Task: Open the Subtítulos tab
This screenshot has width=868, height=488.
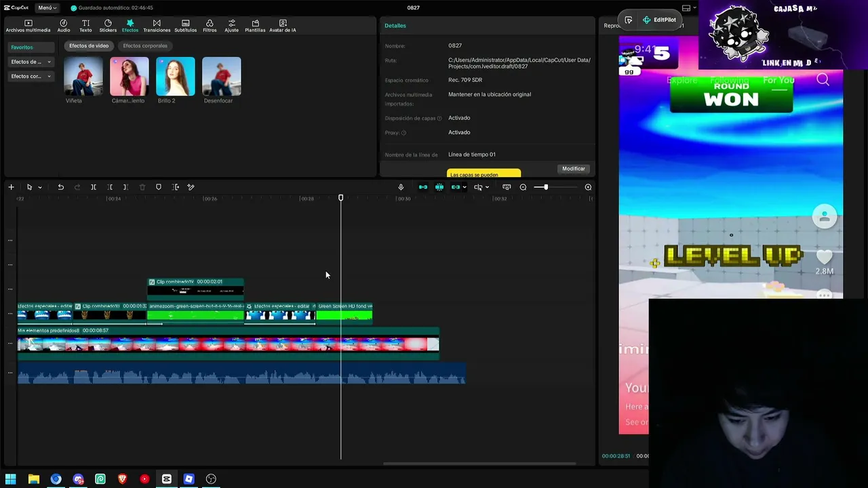Action: [186, 26]
